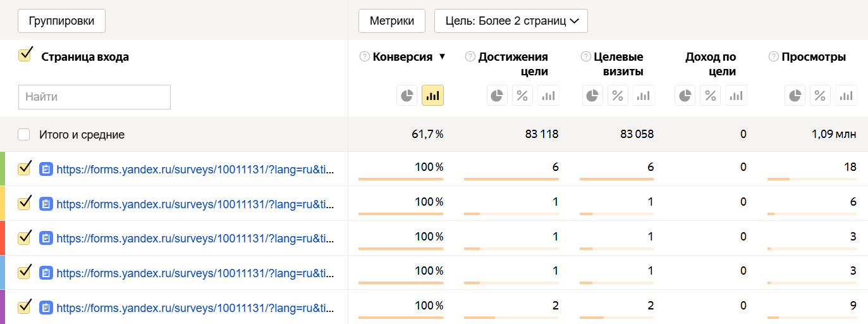Click bar chart icon under Доход по цели
This screenshot has width=868, height=324.
[736, 96]
